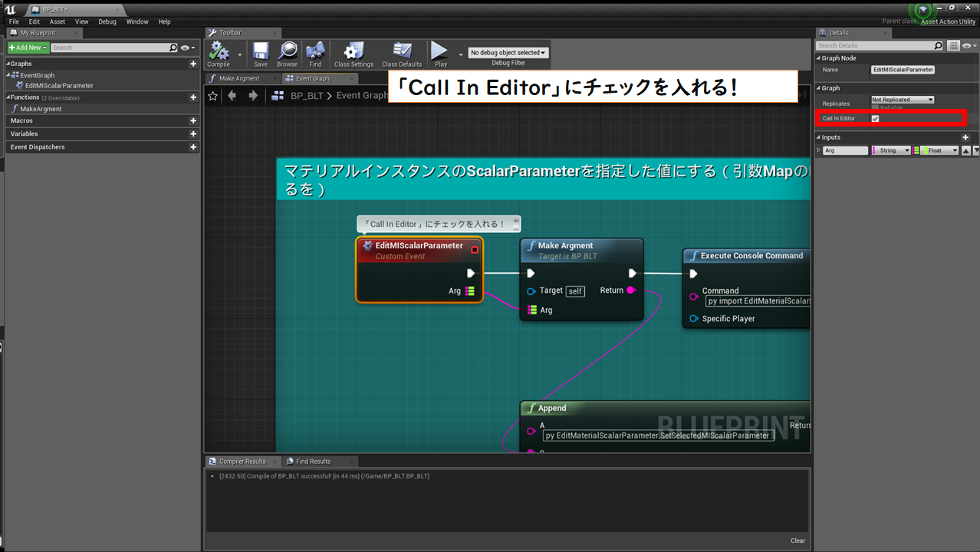
Task: Click the My Blueprint search field
Action: coord(114,48)
